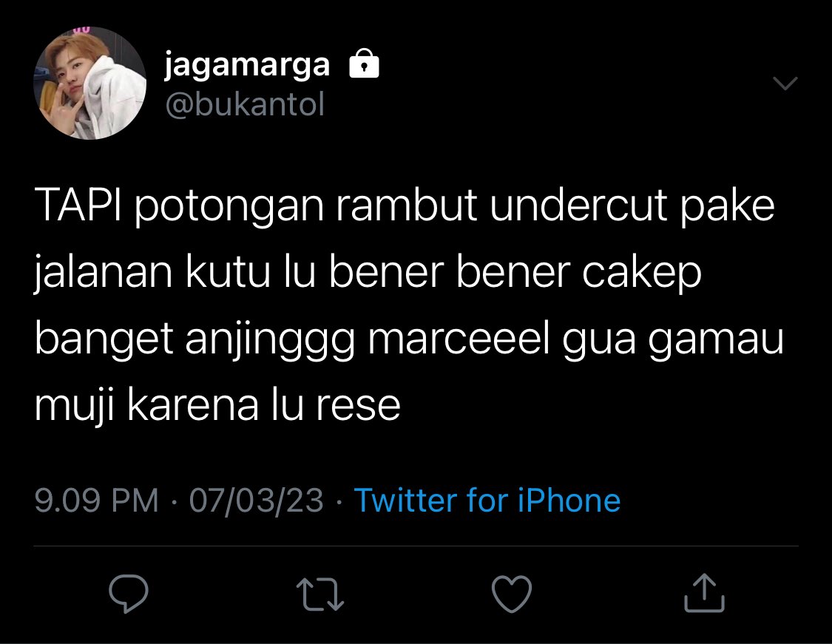
Task: Click the tweet line 'muji karena lu rese'
Action: (217, 404)
